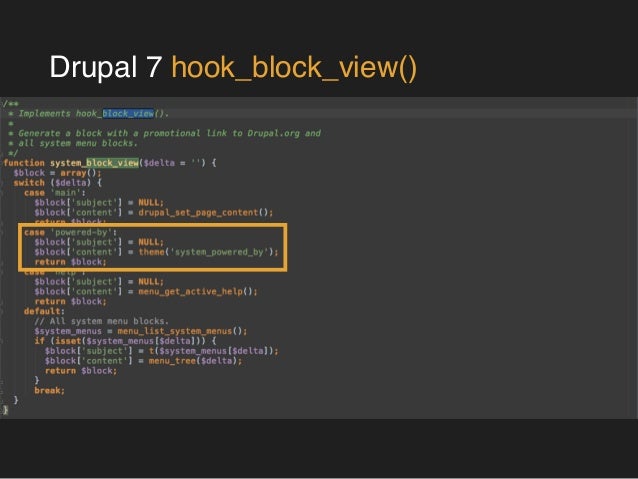
Task: Click "theme('system_powered_by');" call
Action: [208, 252]
